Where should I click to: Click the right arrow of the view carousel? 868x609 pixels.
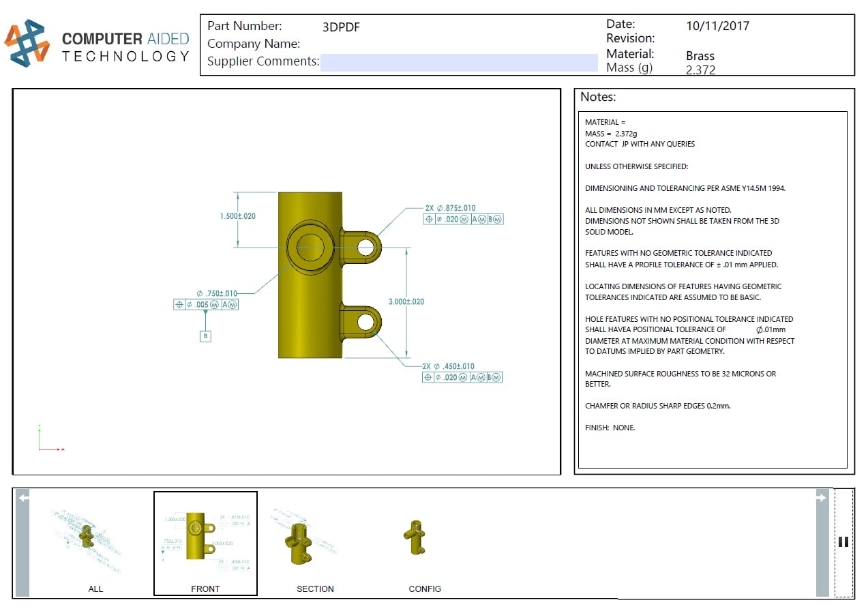click(823, 544)
